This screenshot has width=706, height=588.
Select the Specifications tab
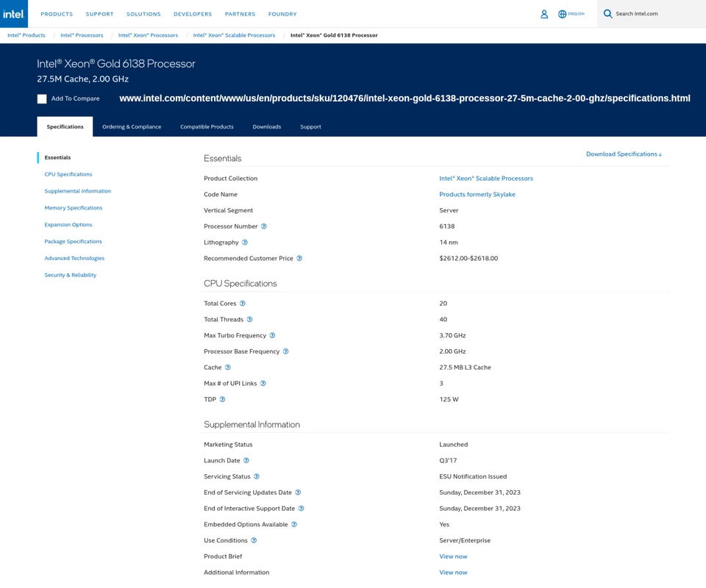click(x=65, y=126)
